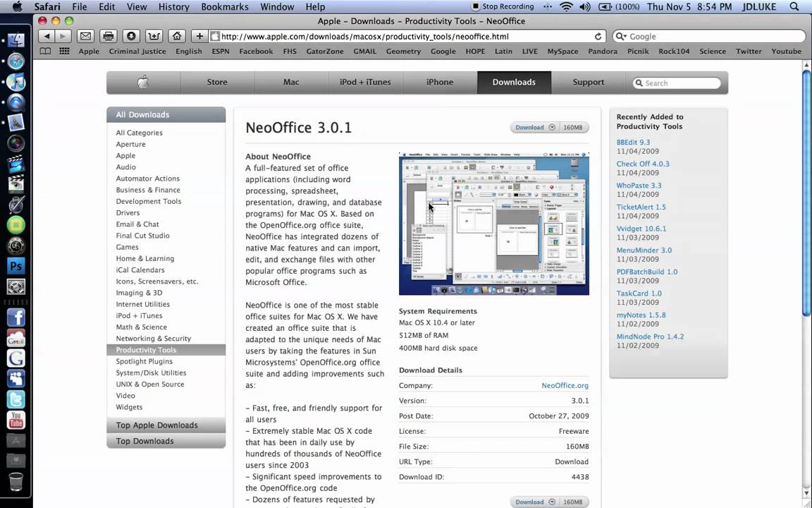Open the MySpace shortcut in Dock
Image resolution: width=812 pixels, height=508 pixels.
tap(16, 379)
